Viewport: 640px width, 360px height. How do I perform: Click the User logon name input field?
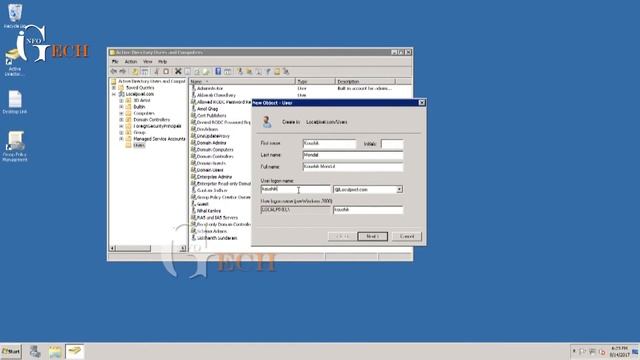click(x=296, y=189)
